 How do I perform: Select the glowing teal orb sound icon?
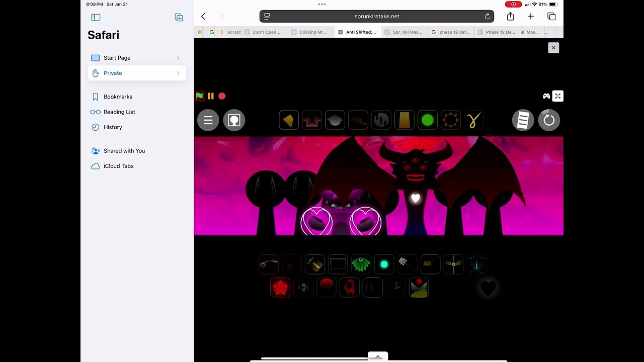click(x=384, y=264)
